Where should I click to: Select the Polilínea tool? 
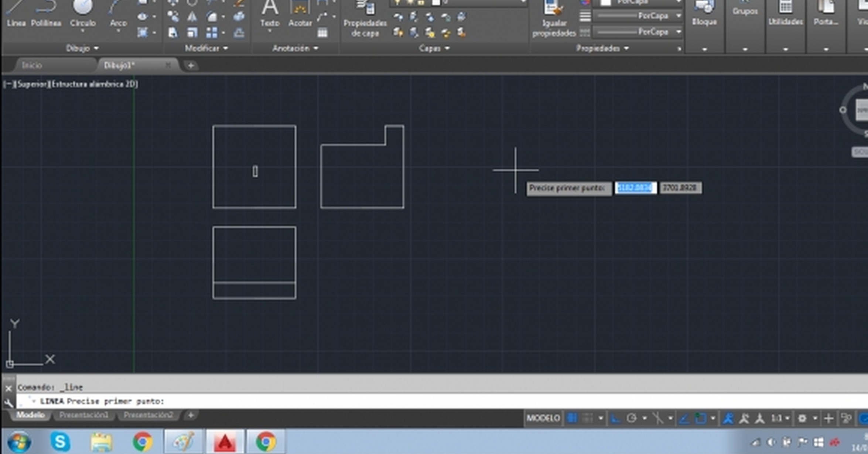46,14
